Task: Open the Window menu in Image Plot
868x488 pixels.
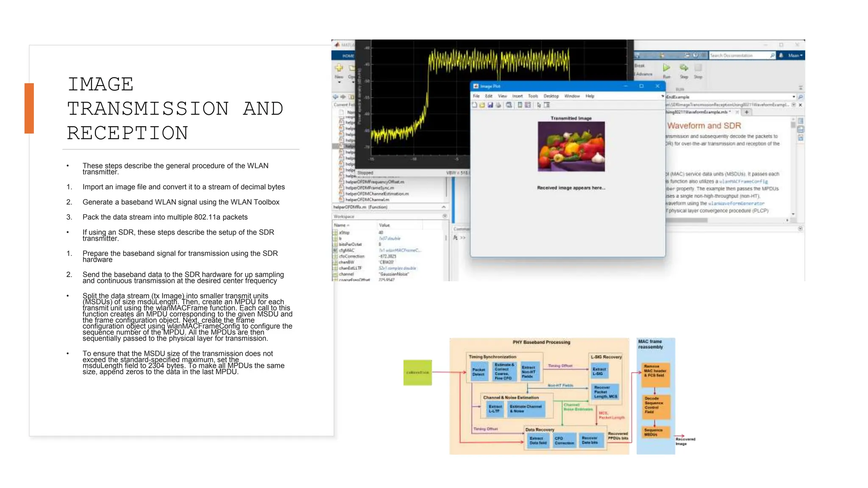Action: click(x=572, y=96)
